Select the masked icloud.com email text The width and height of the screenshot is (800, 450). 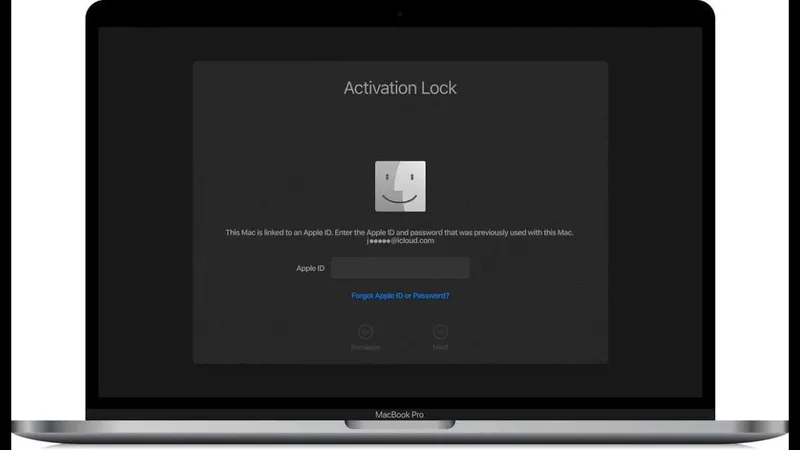[400, 241]
